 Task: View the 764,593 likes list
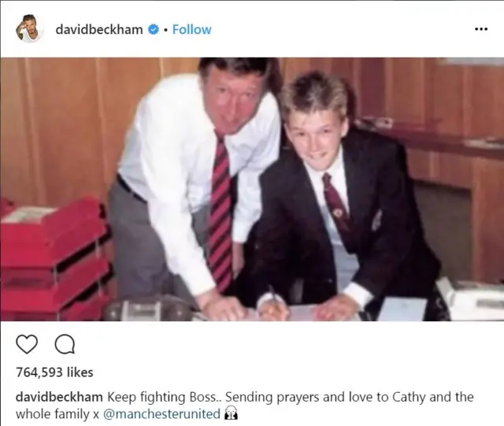54,372
